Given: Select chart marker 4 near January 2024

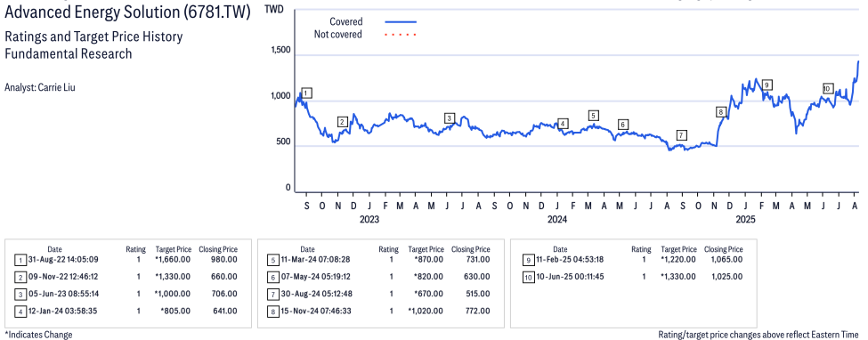Looking at the screenshot, I should [563, 124].
